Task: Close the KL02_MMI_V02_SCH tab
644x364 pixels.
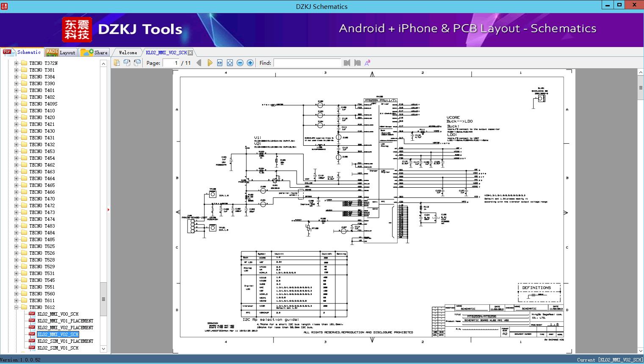Action: (x=190, y=53)
